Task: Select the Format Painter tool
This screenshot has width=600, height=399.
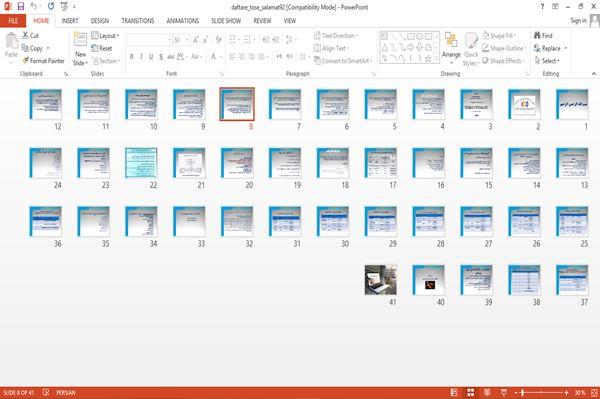Action: coord(43,61)
